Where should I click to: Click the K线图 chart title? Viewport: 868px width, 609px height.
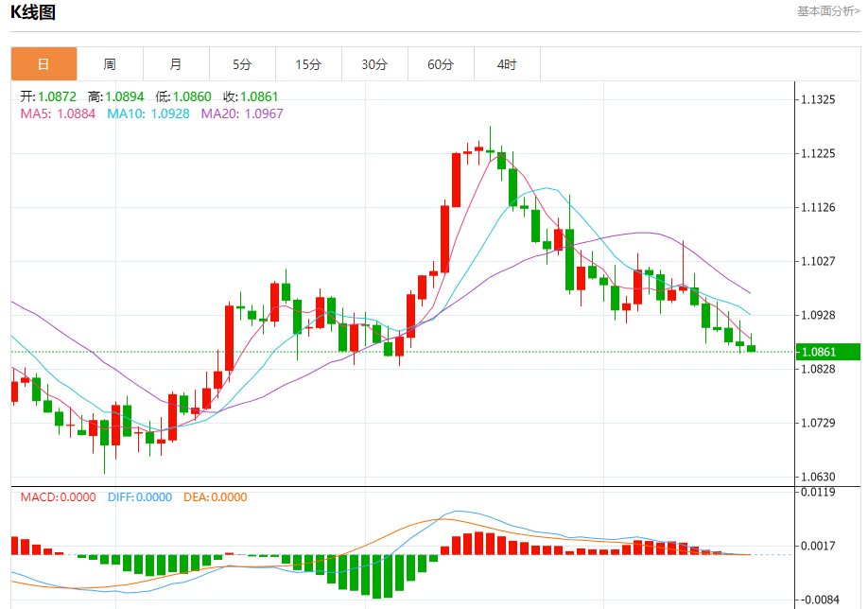(33, 12)
